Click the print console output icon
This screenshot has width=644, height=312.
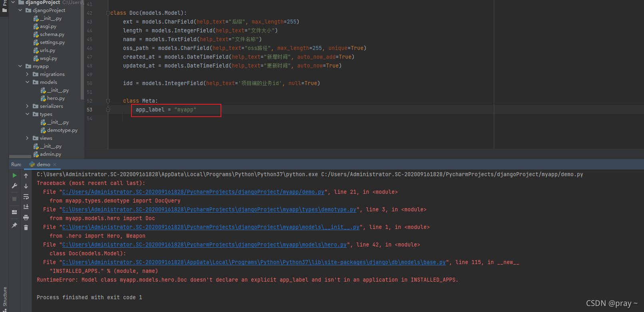click(26, 217)
